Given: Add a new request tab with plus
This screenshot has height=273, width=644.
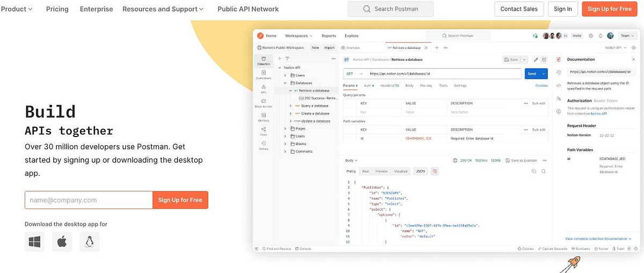Looking at the screenshot, I should tap(437, 47).
